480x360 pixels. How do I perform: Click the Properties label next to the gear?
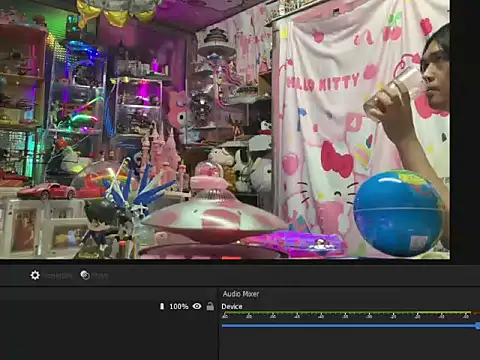point(58,276)
